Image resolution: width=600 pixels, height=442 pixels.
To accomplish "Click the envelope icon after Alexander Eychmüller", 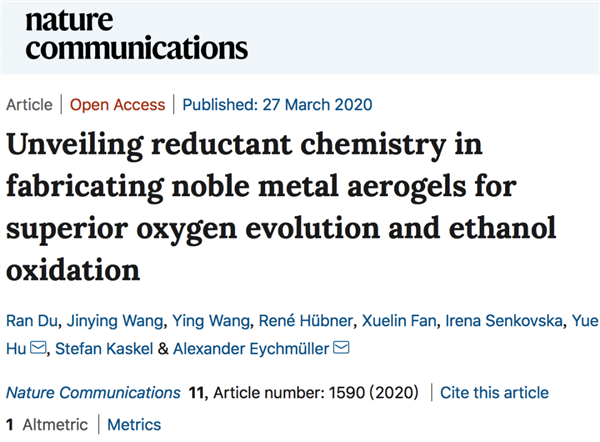I will (x=340, y=348).
